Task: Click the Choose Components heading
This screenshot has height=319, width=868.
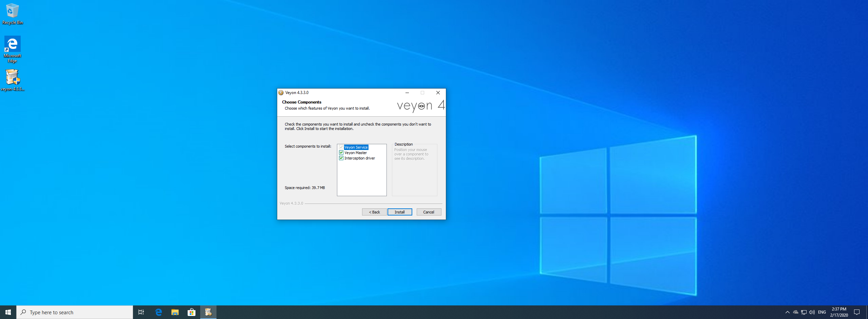Action: [x=302, y=102]
